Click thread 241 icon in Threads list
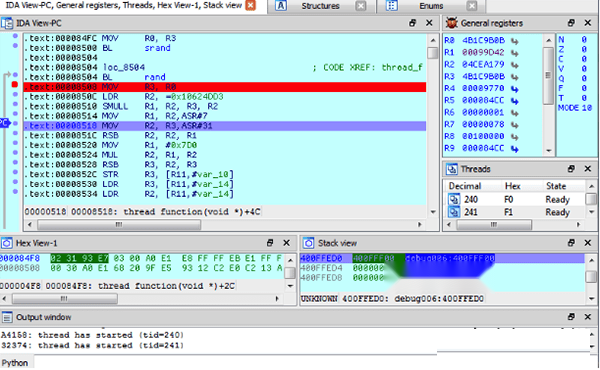Screen dimensions: 600x370 [454, 212]
